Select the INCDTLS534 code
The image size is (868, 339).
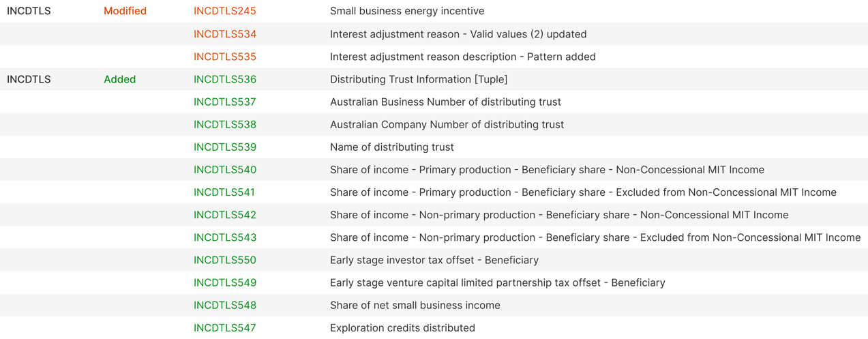coord(225,34)
